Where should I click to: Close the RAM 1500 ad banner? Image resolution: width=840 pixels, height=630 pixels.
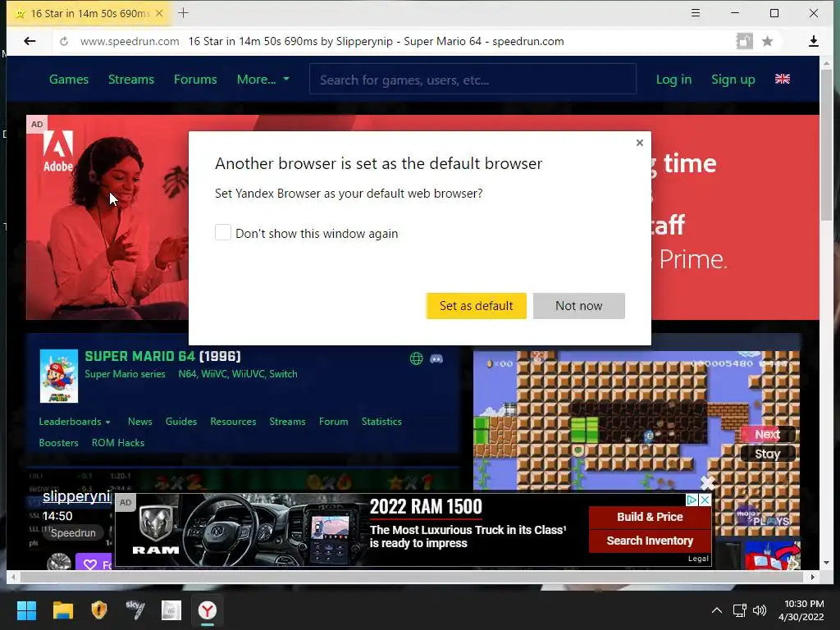click(705, 500)
